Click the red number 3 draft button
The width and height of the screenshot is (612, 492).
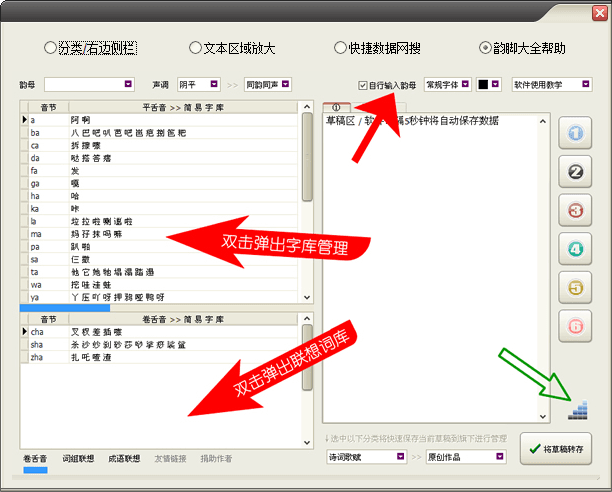(575, 210)
